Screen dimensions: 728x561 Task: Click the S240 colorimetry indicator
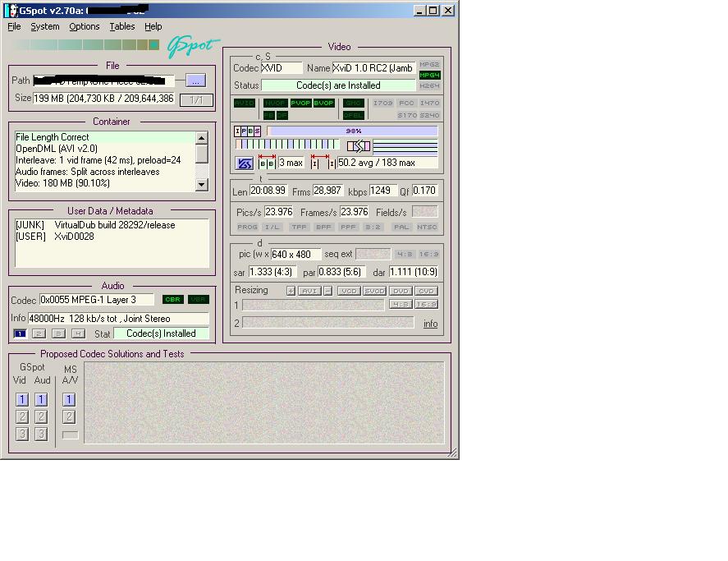430,115
